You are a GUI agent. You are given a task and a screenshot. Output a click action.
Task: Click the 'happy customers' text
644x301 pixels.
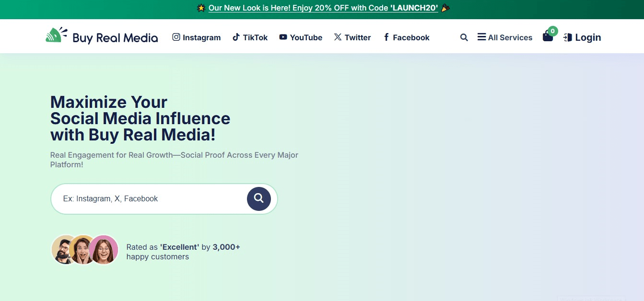(x=158, y=257)
